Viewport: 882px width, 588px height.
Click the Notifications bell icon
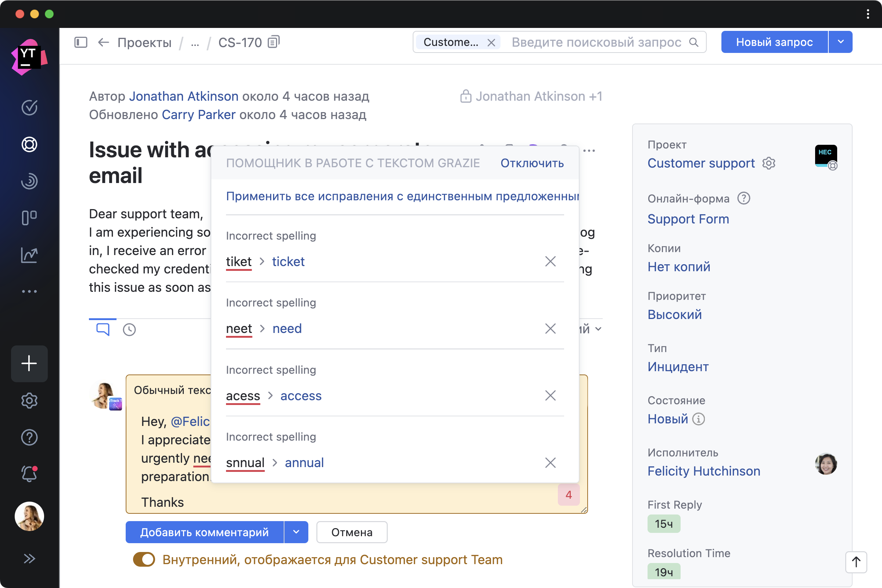tap(29, 474)
